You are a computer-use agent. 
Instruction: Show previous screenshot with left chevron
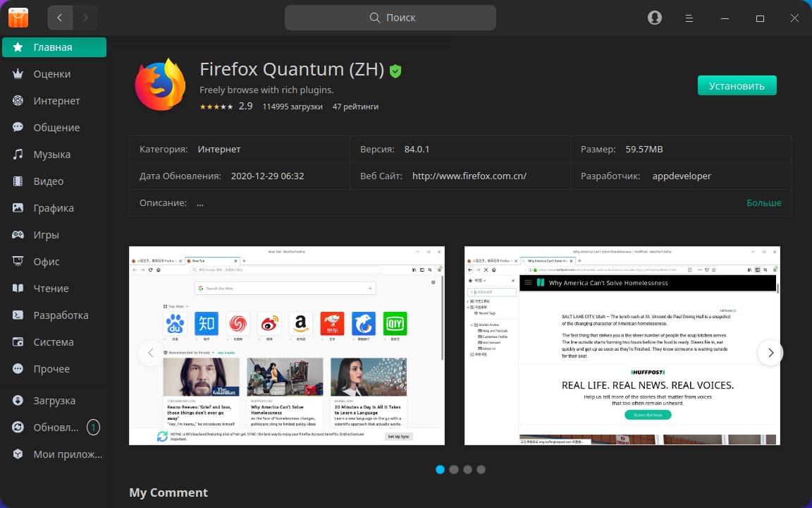pos(151,353)
